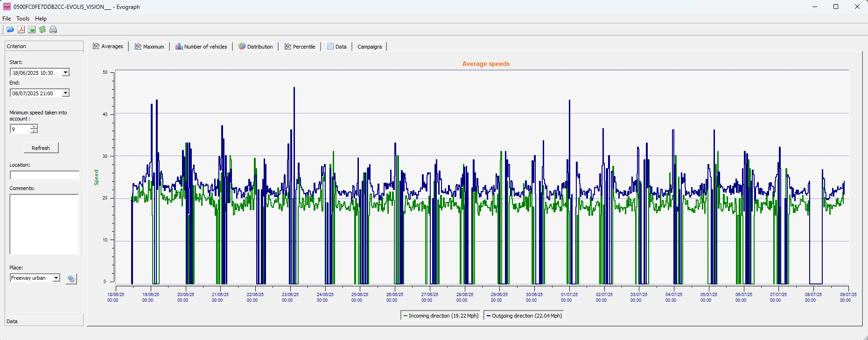Click the Outgoing direction legend entry

(524, 316)
